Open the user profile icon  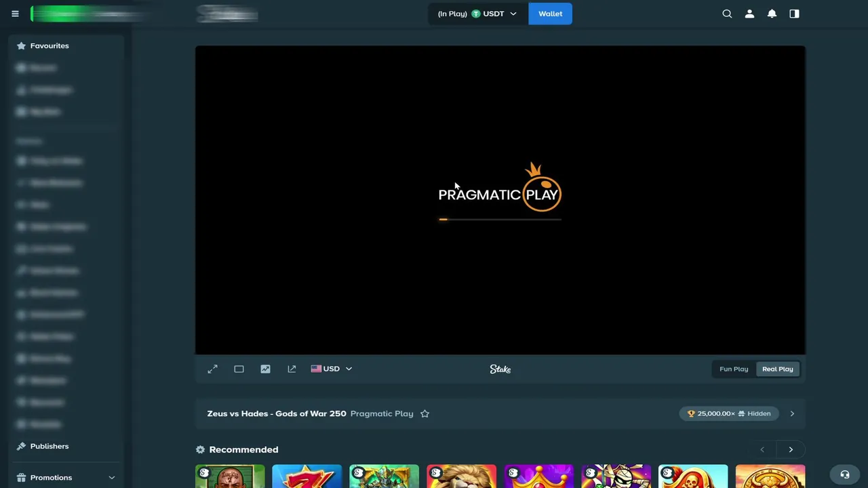click(x=749, y=14)
